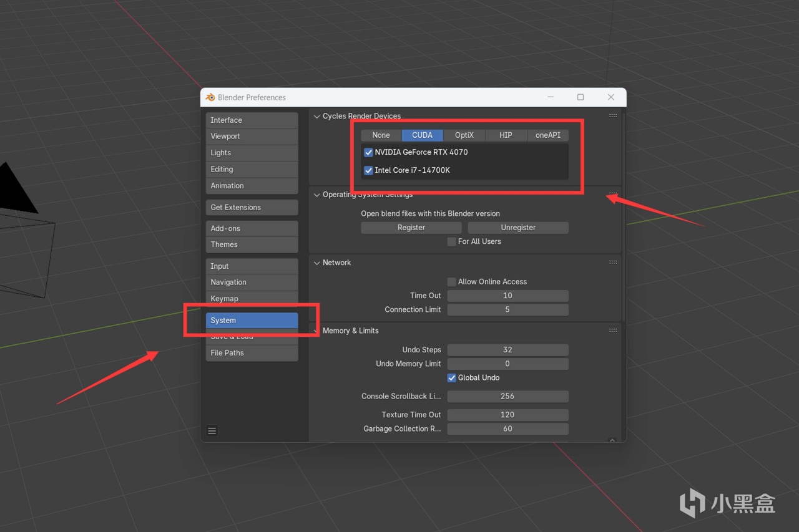The width and height of the screenshot is (799, 532).
Task: Open the preferences hamburger menu
Action: click(212, 430)
